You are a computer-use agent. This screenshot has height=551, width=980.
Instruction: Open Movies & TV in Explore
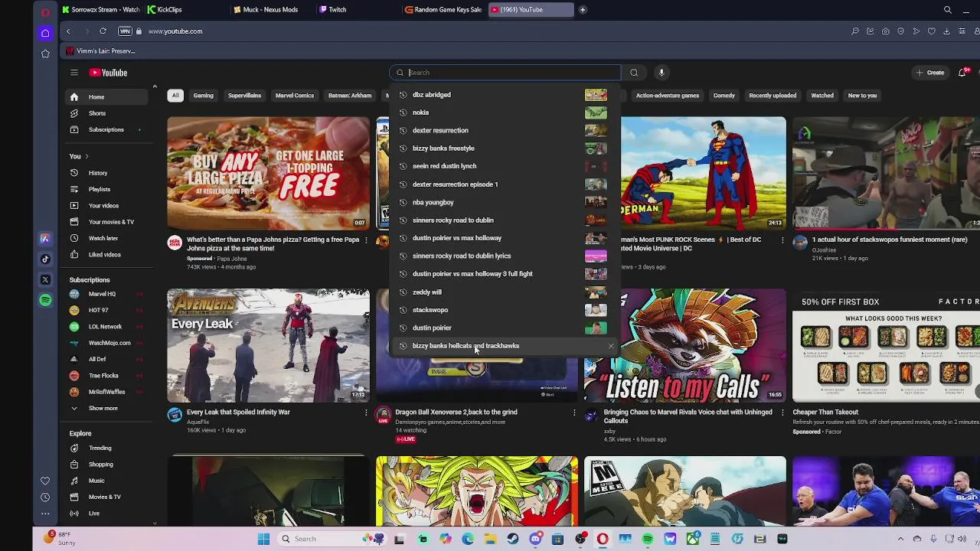pyautogui.click(x=106, y=497)
